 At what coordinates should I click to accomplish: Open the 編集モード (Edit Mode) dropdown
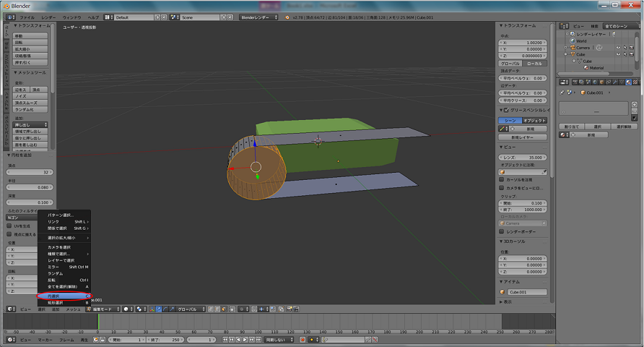point(101,309)
